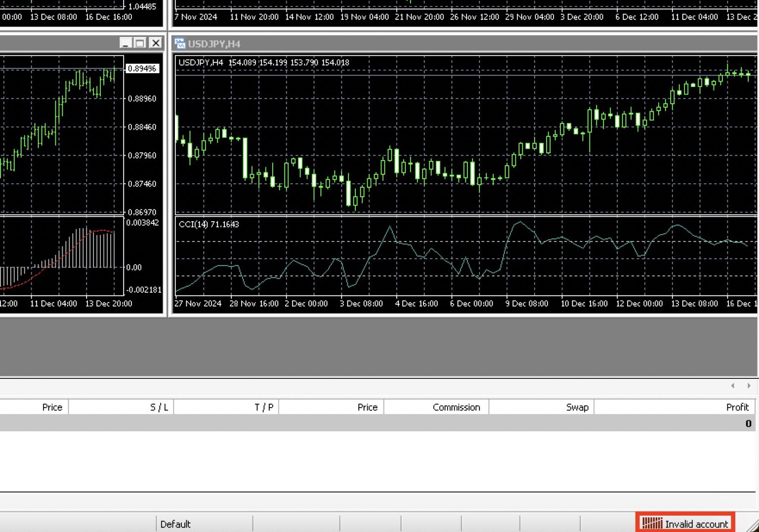This screenshot has height=532, width=759.
Task: Sort by the Swap column header
Action: pyautogui.click(x=577, y=407)
